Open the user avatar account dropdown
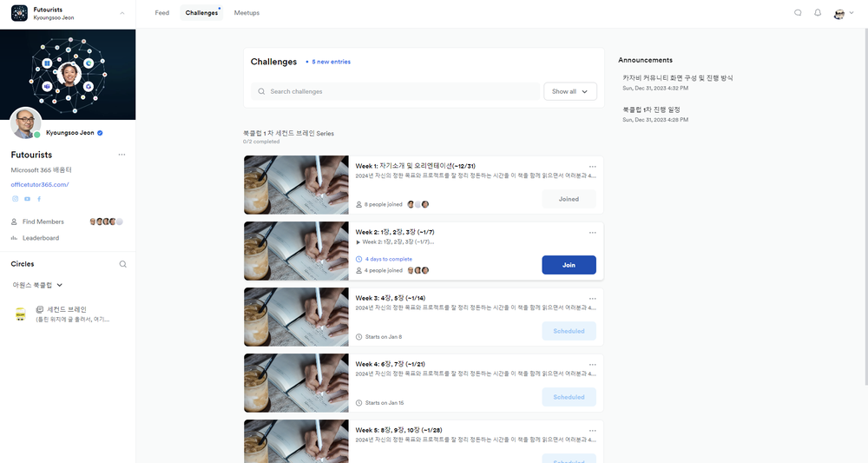 pyautogui.click(x=838, y=14)
